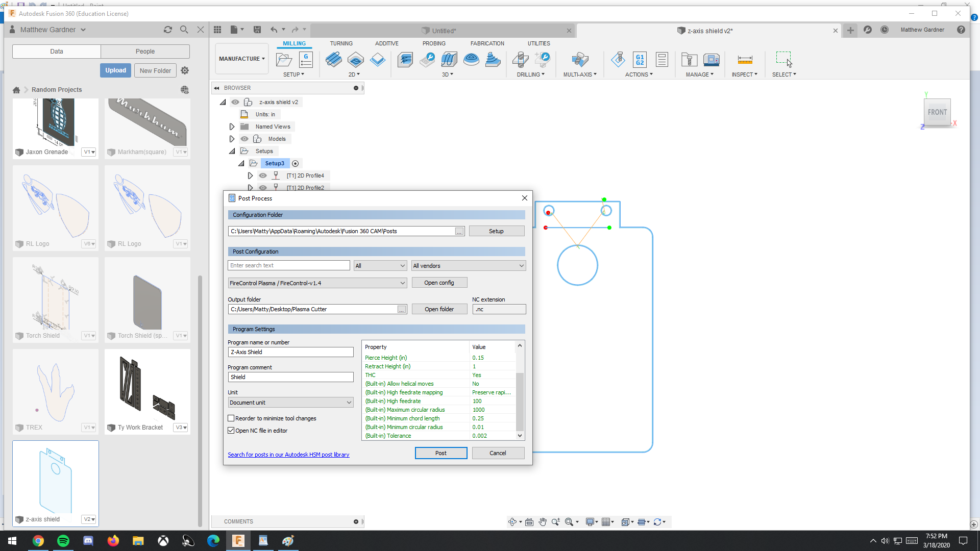Click the Measure inspect tool
Image resolution: width=980 pixels, height=551 pixels.
pyautogui.click(x=745, y=60)
